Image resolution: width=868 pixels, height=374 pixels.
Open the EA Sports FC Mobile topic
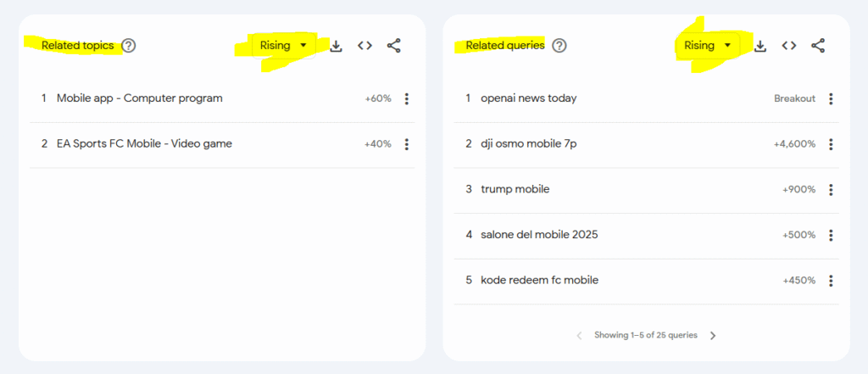144,144
